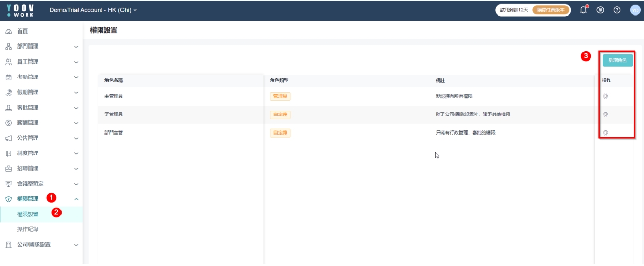Click the 首頁 home icon in sidebar

tap(8, 32)
